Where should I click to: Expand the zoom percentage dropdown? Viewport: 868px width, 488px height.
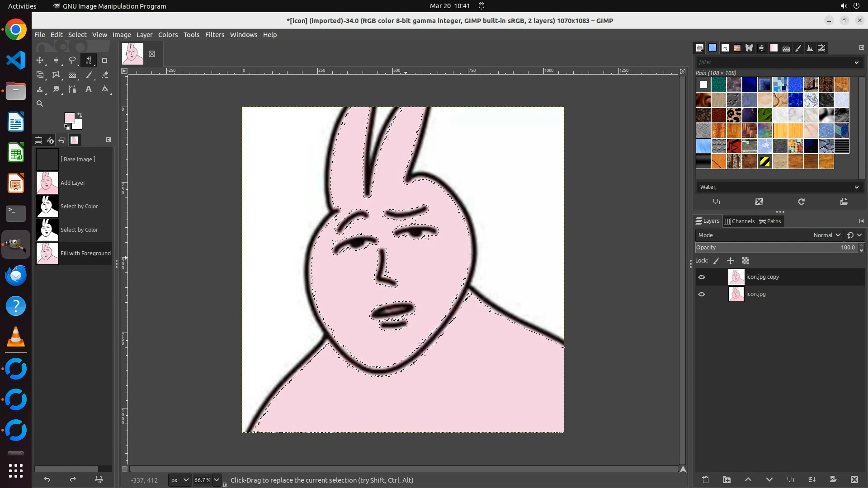(x=217, y=480)
